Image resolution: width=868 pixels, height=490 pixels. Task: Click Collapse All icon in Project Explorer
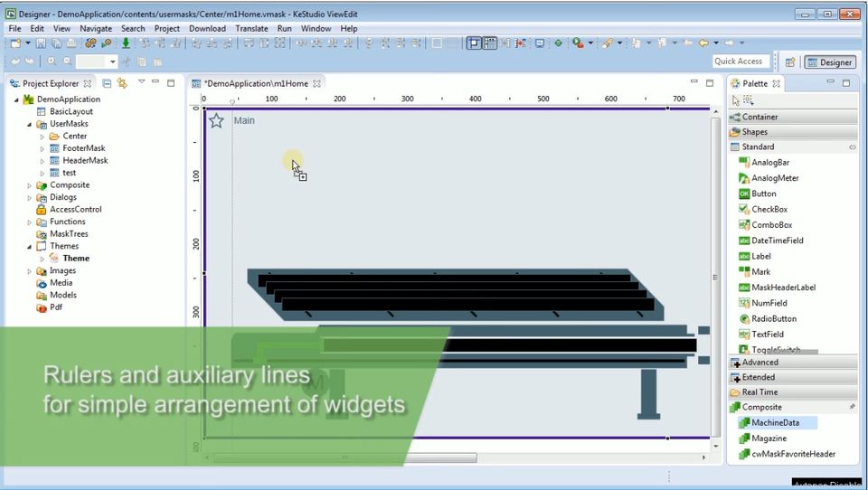(107, 83)
